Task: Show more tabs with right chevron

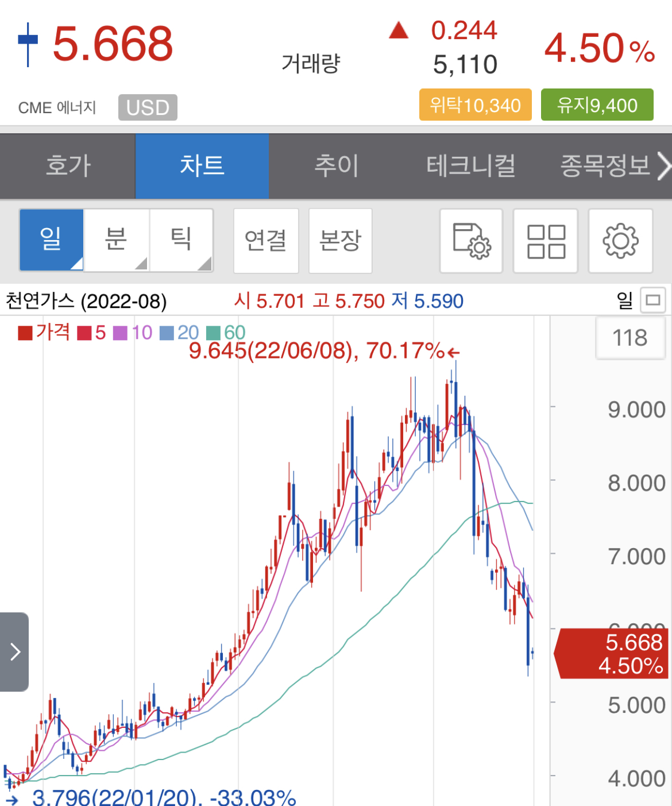Action: 663,167
